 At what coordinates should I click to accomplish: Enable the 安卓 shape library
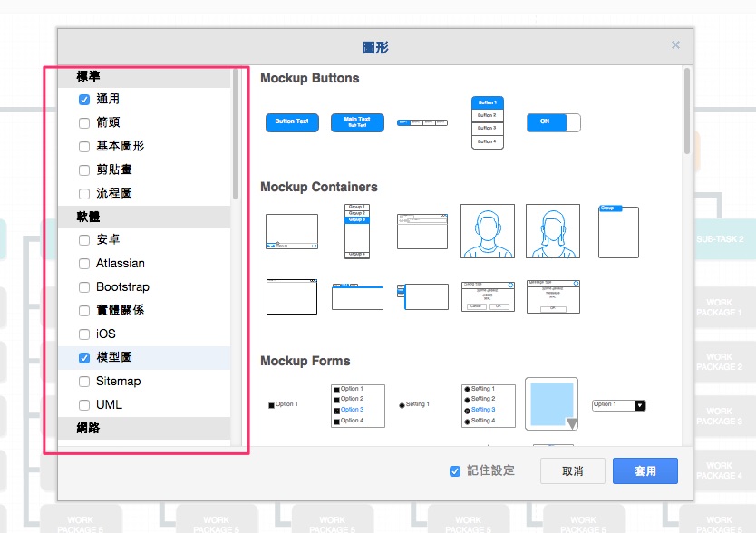tap(84, 240)
